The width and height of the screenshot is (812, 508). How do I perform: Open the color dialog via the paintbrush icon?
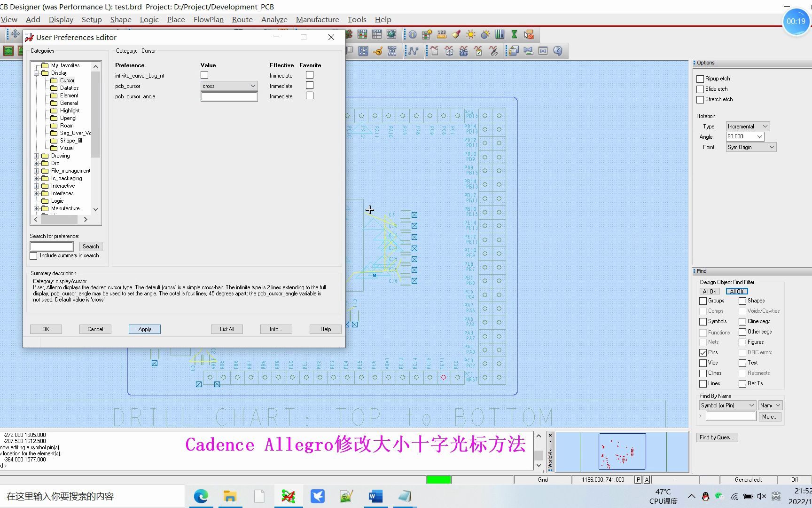[x=456, y=34]
